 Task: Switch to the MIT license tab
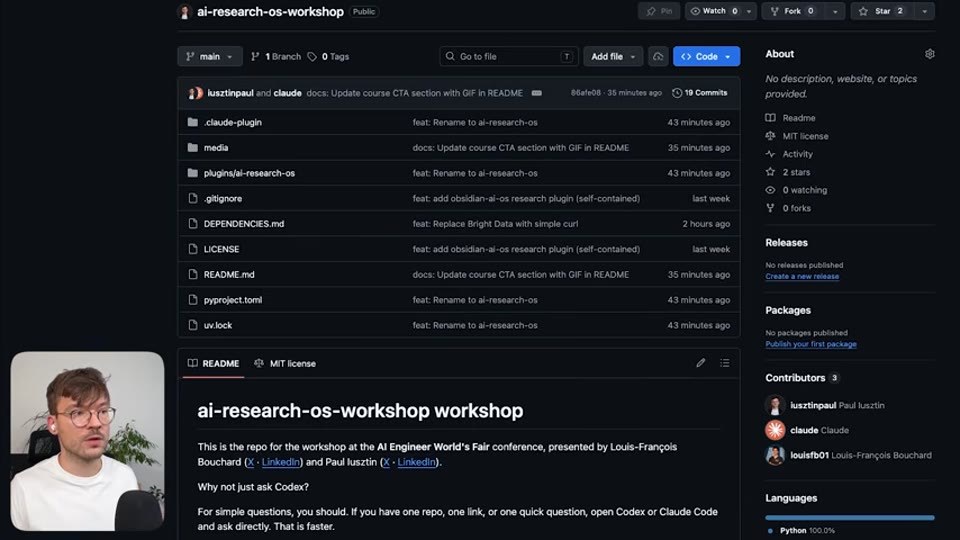pyautogui.click(x=285, y=364)
